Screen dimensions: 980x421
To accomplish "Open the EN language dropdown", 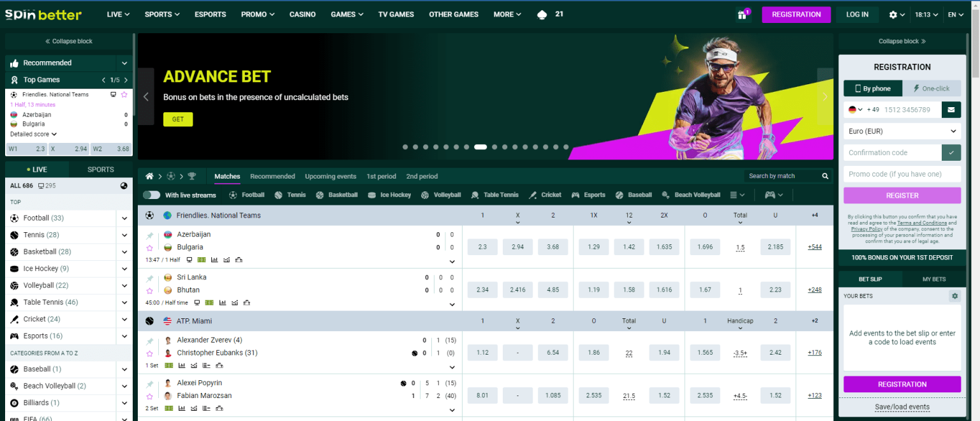I will point(955,15).
